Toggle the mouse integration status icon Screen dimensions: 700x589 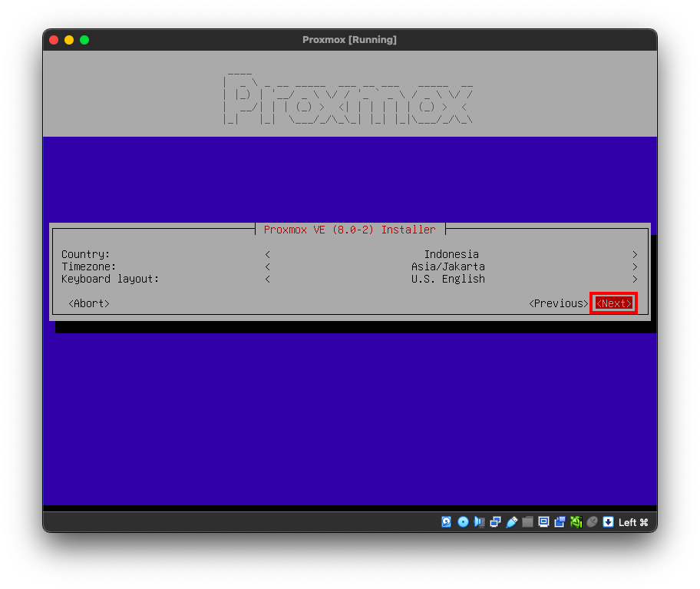click(x=592, y=522)
